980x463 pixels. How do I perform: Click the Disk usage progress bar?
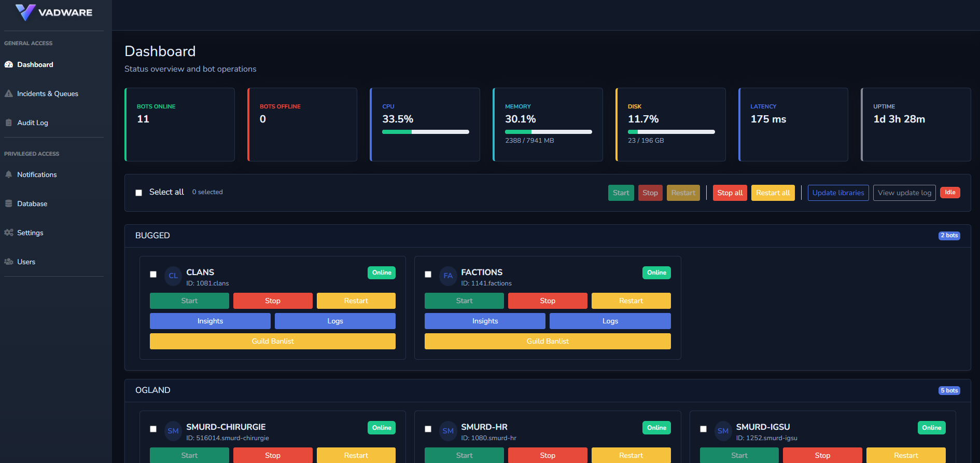(671, 132)
